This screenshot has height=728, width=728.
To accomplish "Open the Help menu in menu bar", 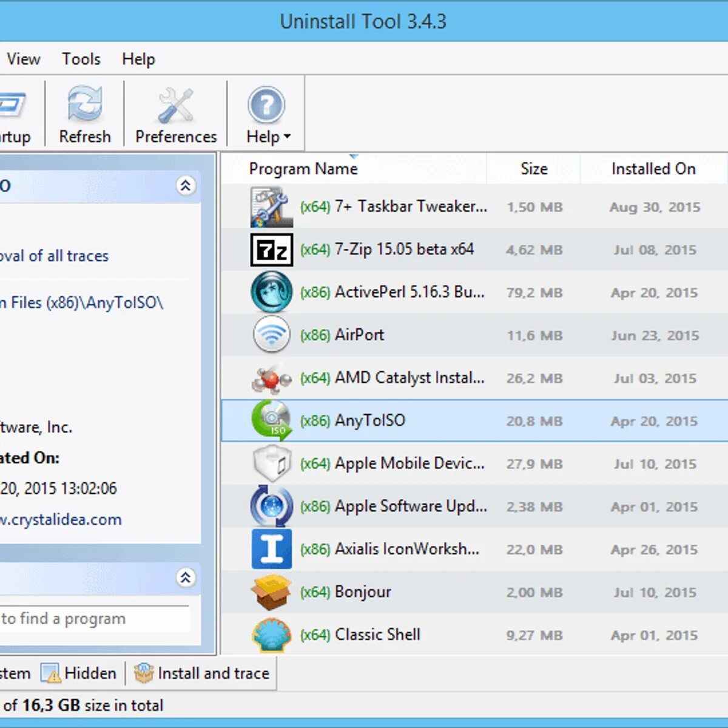I will click(x=138, y=59).
